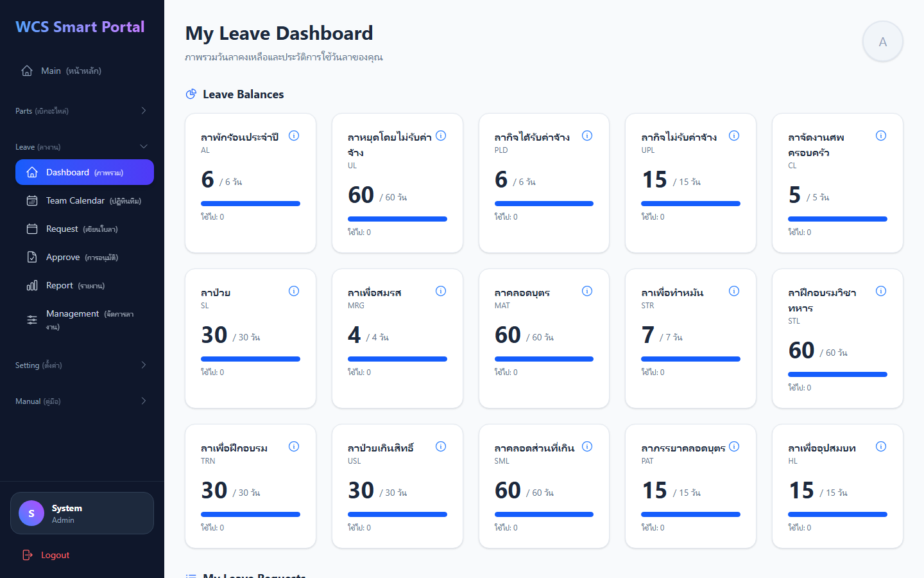Open the Report page

click(x=85, y=286)
